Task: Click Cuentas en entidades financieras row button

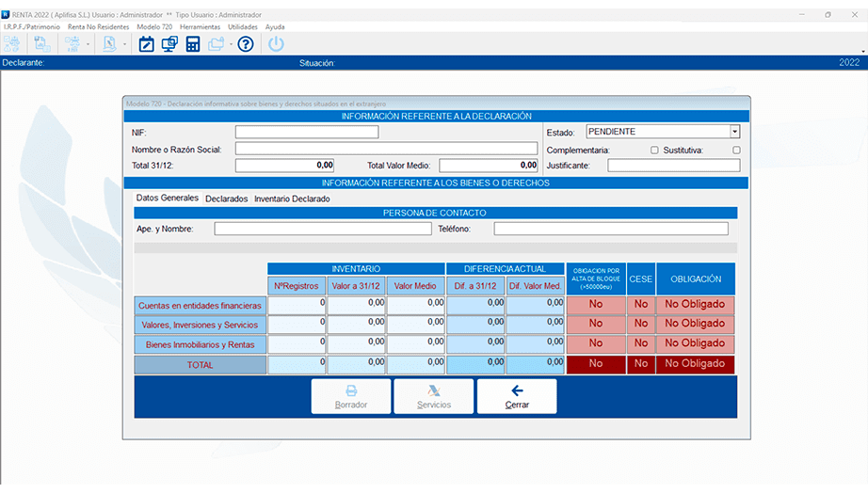Action: tap(200, 306)
